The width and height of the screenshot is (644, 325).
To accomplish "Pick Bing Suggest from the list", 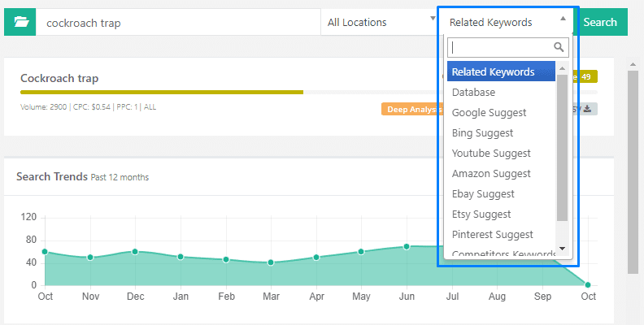I will (482, 133).
